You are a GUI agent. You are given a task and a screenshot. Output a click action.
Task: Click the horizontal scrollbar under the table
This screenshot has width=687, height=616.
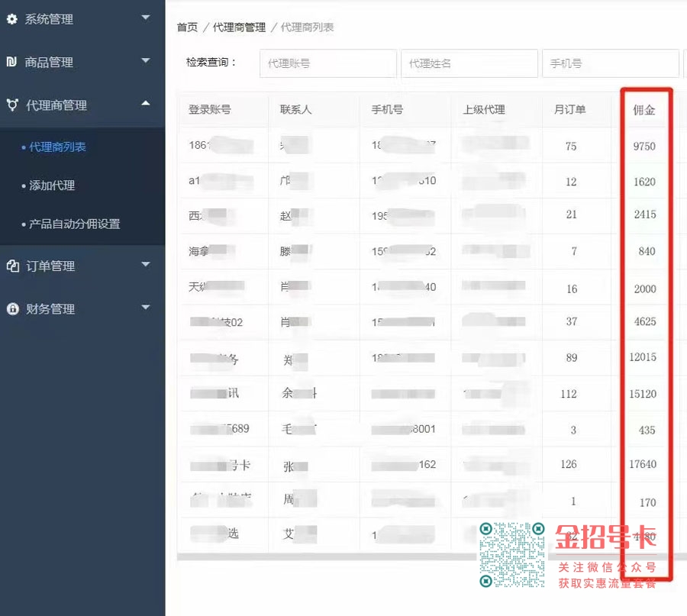pos(327,556)
